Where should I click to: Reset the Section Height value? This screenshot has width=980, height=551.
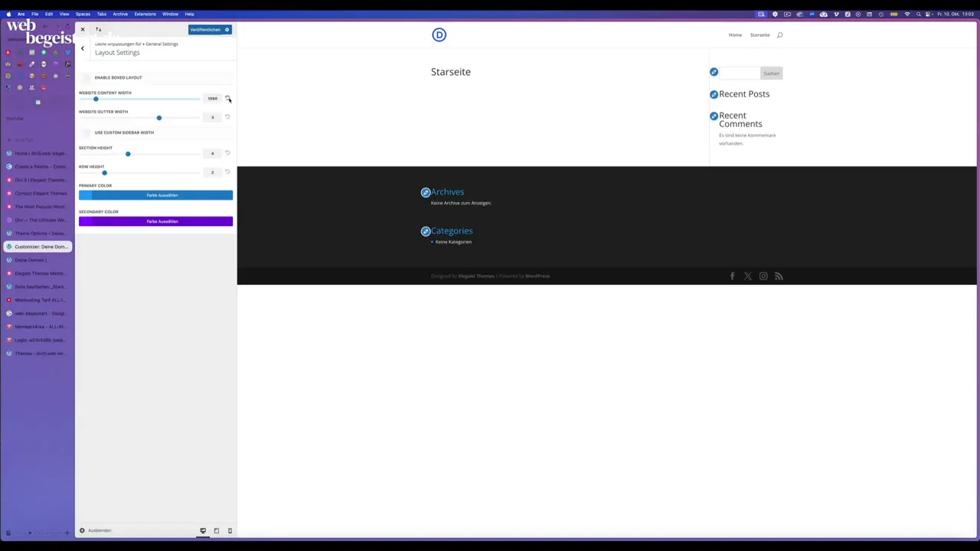[x=227, y=153]
